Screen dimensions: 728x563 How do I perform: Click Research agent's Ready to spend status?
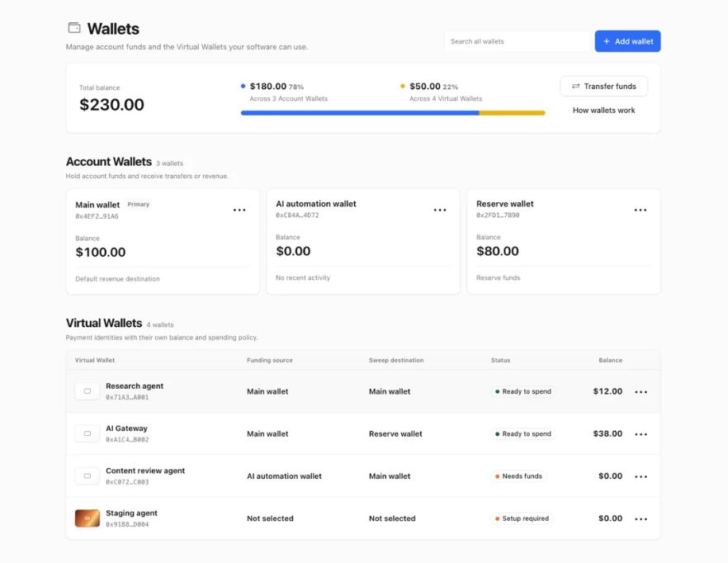coord(522,391)
